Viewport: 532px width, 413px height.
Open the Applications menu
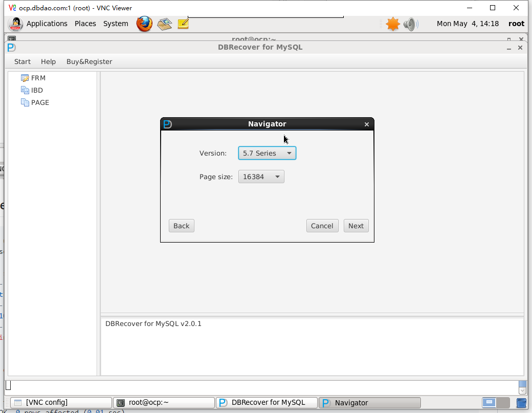point(47,24)
